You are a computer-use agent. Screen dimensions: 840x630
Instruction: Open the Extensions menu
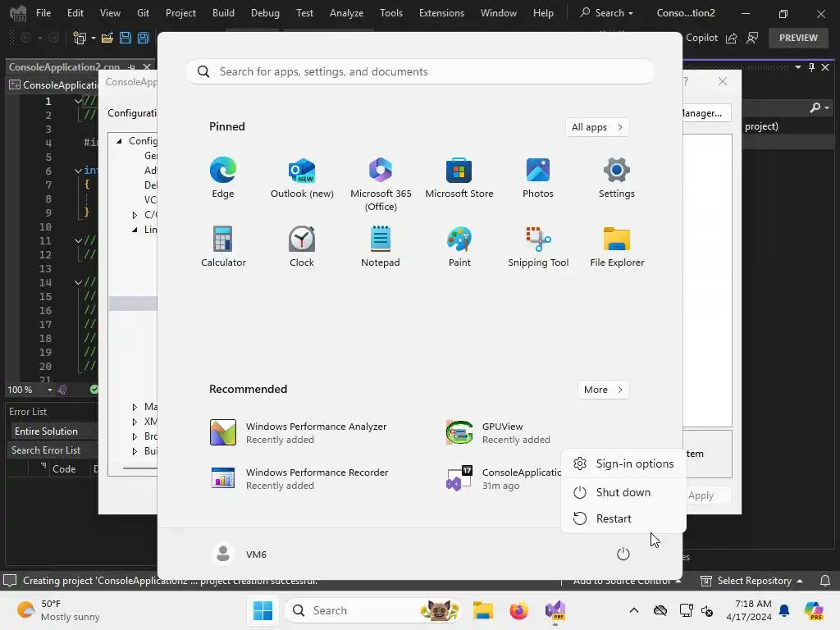[441, 13]
